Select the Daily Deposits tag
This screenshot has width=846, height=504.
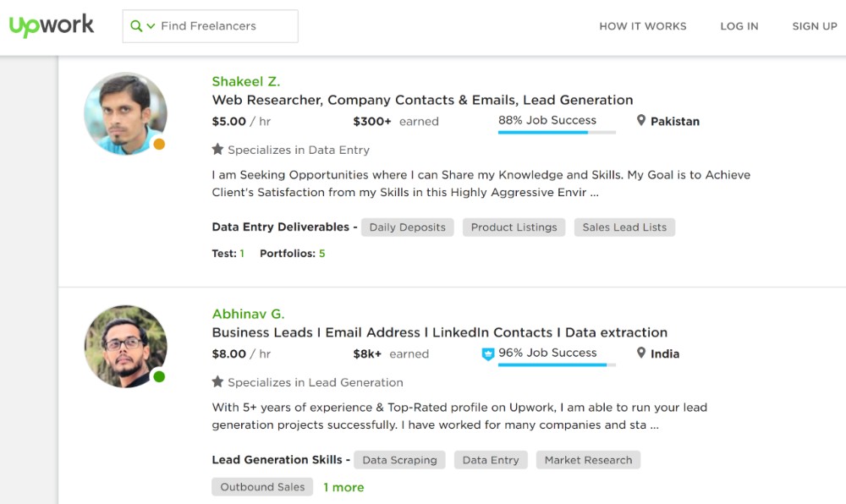pyautogui.click(x=408, y=227)
